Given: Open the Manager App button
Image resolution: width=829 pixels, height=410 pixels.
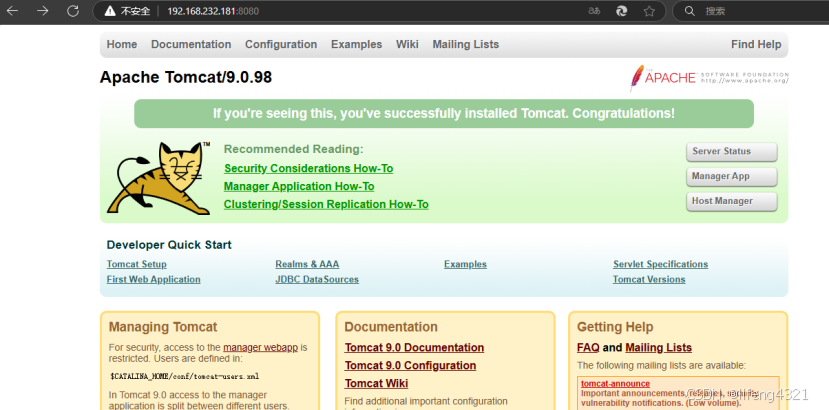Looking at the screenshot, I should [732, 176].
